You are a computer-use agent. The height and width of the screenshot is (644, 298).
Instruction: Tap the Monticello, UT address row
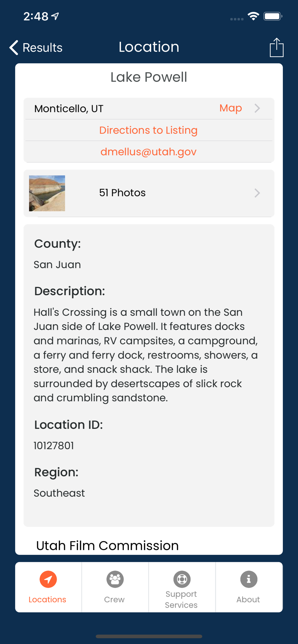[149, 109]
